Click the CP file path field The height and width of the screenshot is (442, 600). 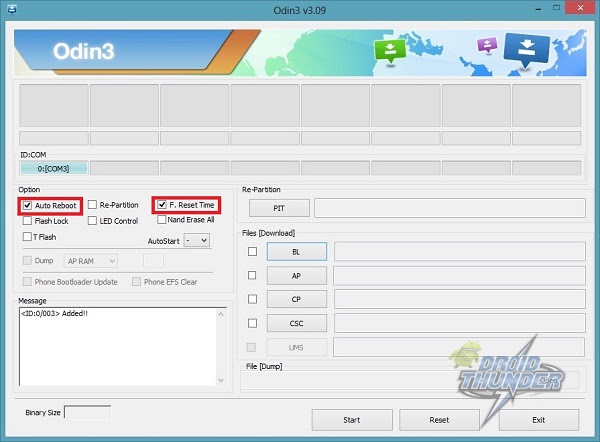(x=460, y=299)
